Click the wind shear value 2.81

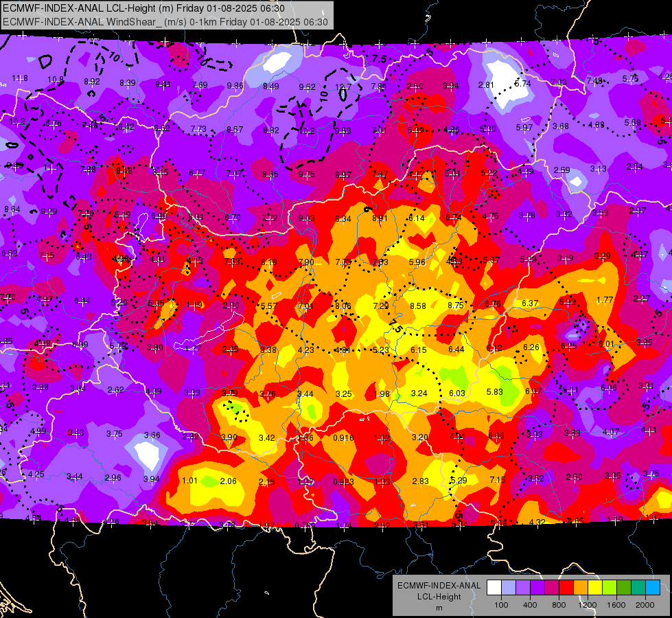click(x=487, y=85)
